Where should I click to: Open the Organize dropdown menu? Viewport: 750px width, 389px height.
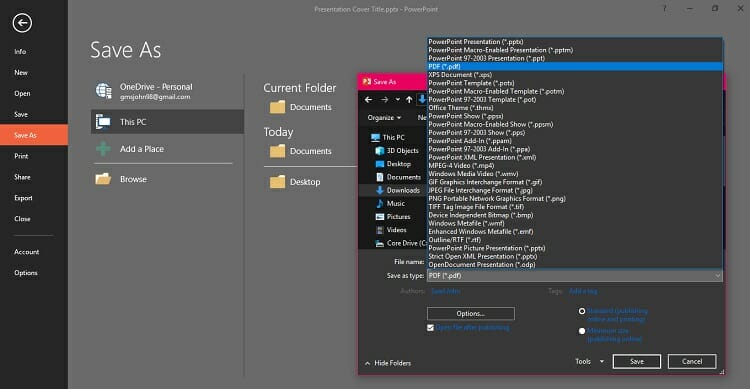[x=384, y=118]
